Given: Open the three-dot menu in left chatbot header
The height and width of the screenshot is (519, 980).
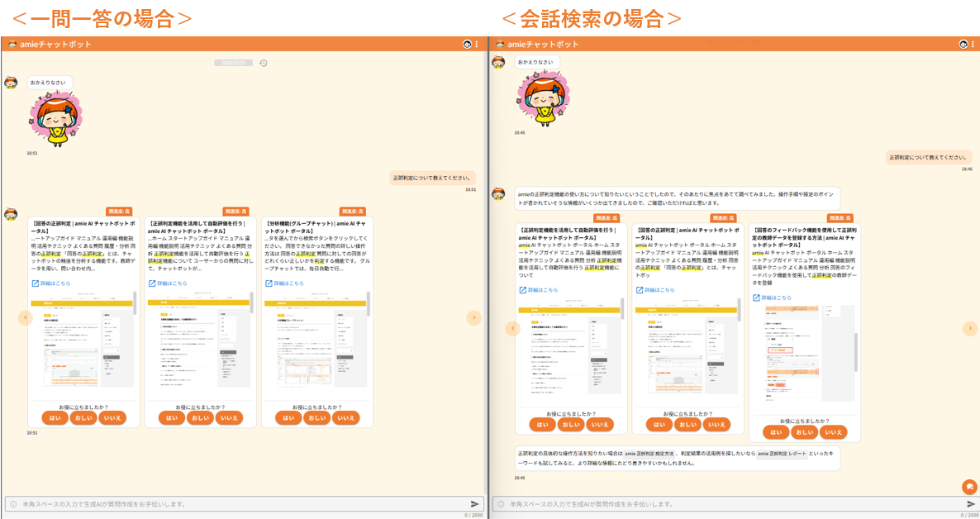Looking at the screenshot, I should point(478,44).
